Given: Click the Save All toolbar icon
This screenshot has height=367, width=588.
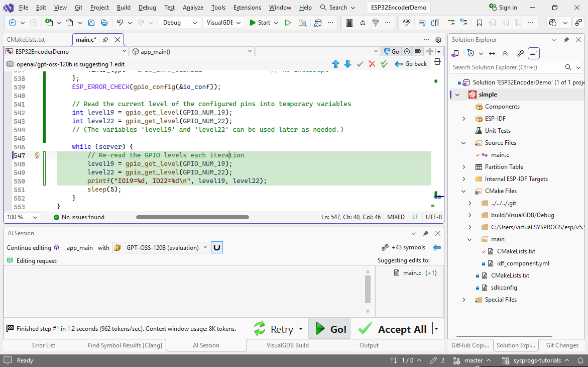Looking at the screenshot, I should tap(104, 23).
